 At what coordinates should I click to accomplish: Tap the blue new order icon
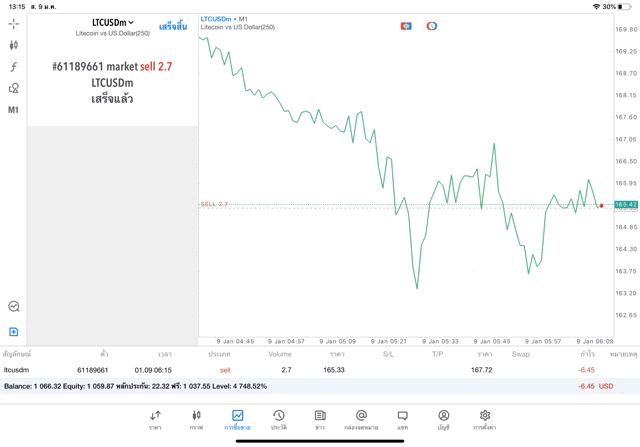14,331
